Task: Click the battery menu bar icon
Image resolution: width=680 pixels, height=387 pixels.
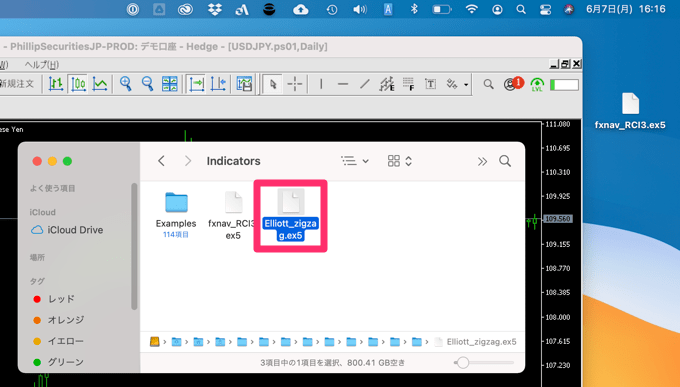Action: [x=442, y=9]
